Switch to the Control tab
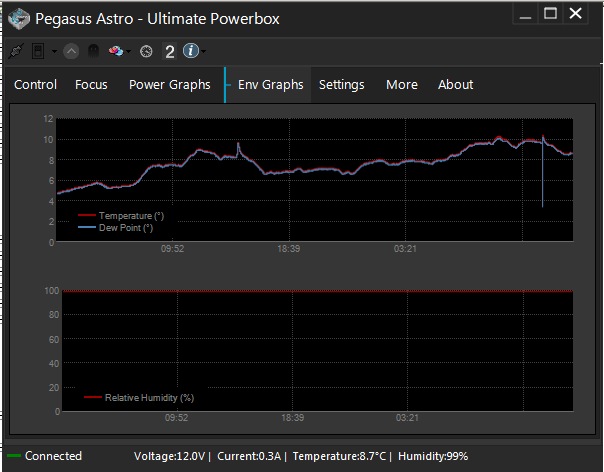 pyautogui.click(x=35, y=85)
